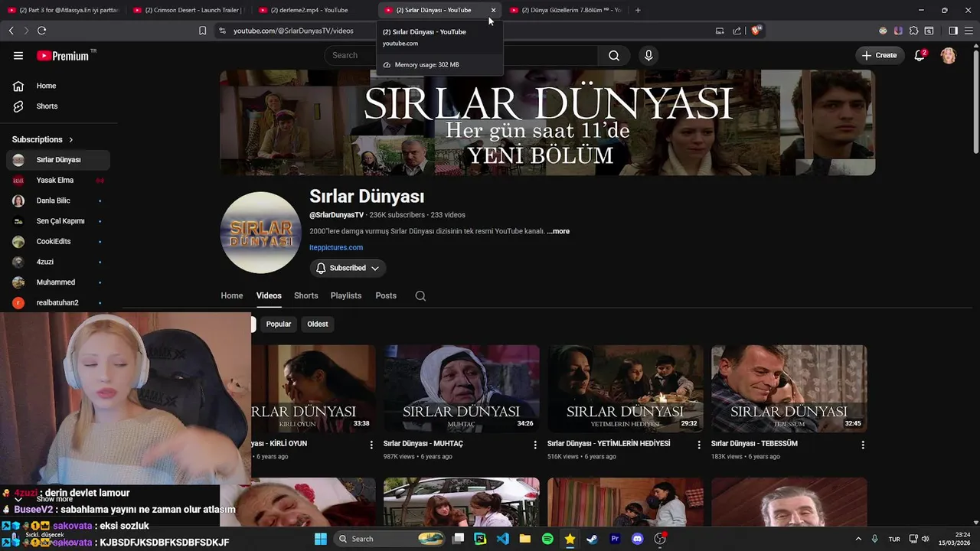This screenshot has width=980, height=551.
Task: Show hidden system tray icons
Action: [857, 539]
